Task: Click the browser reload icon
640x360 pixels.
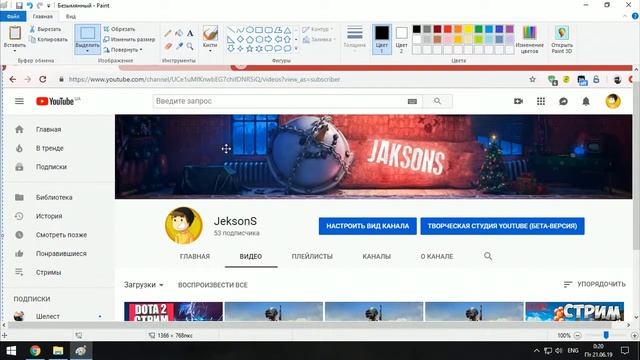Action: click(x=42, y=79)
